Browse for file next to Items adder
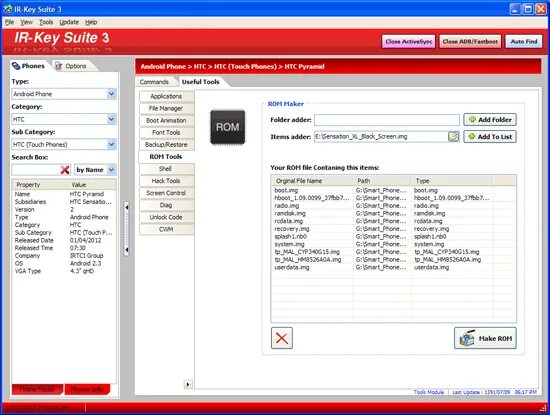550x415 pixels. [x=453, y=136]
